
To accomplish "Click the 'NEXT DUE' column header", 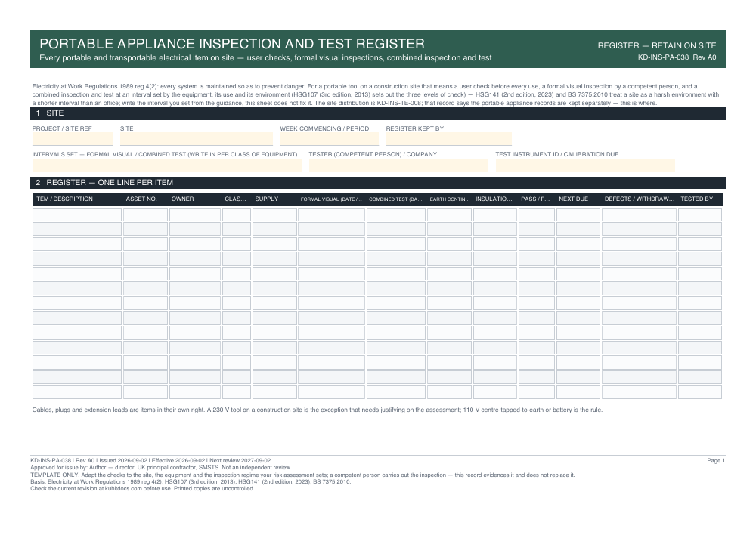I will tap(573, 199).
